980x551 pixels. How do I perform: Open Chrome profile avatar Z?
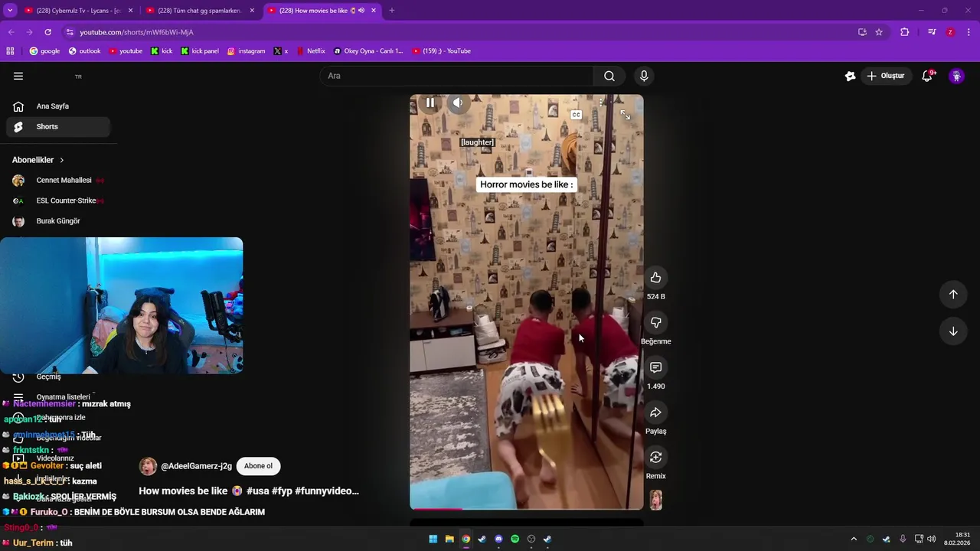pos(950,32)
